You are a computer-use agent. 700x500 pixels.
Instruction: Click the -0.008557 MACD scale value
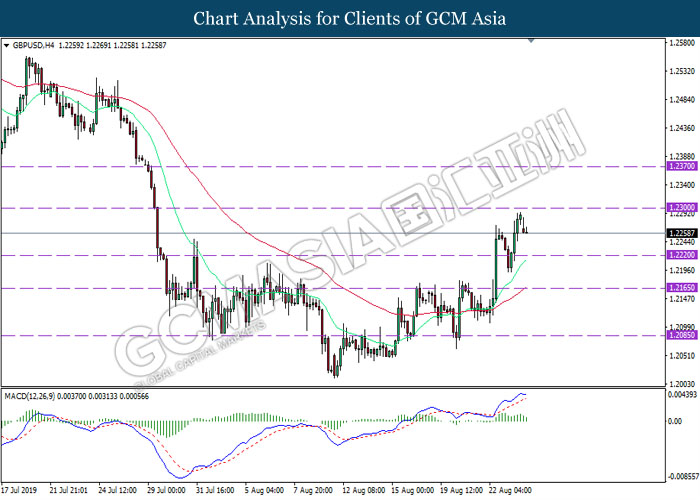click(682, 477)
